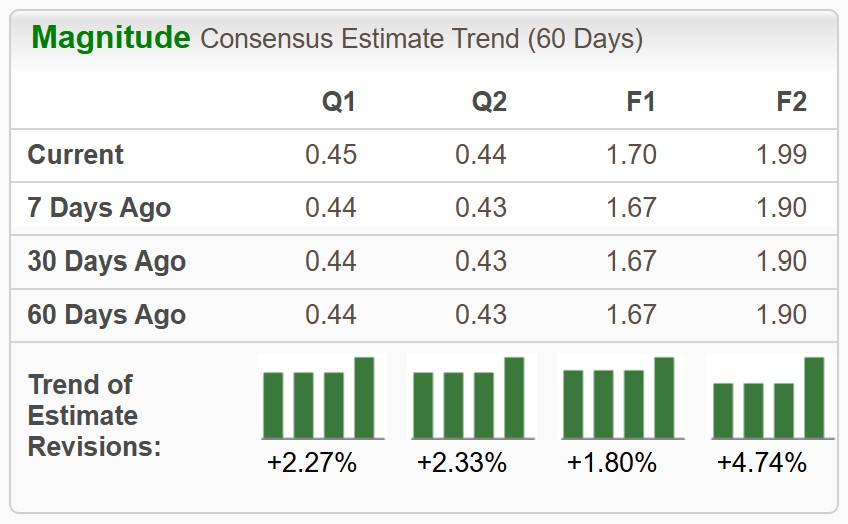Select the Q1 column header
The image size is (848, 524).
coord(339,102)
